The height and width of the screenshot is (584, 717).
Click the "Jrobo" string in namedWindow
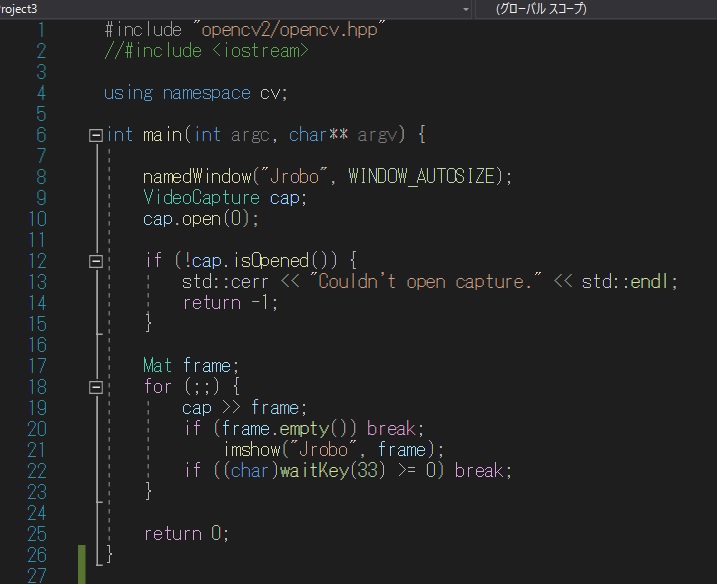294,177
